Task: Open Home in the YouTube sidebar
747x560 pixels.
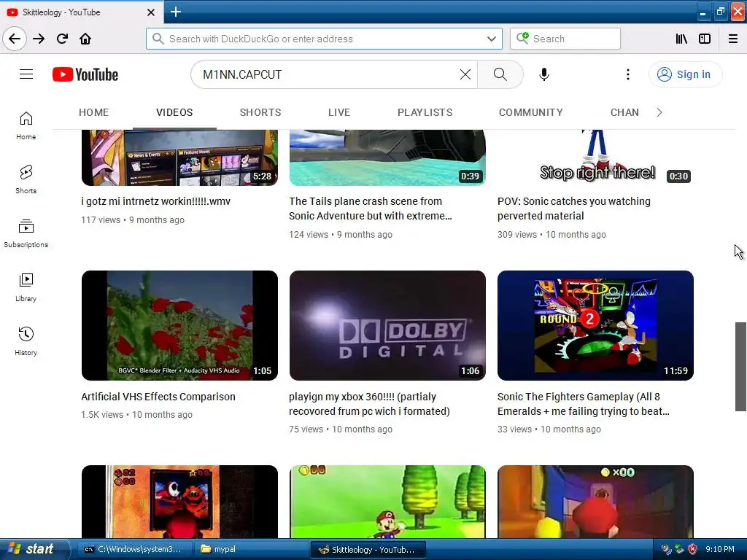Action: tap(26, 125)
